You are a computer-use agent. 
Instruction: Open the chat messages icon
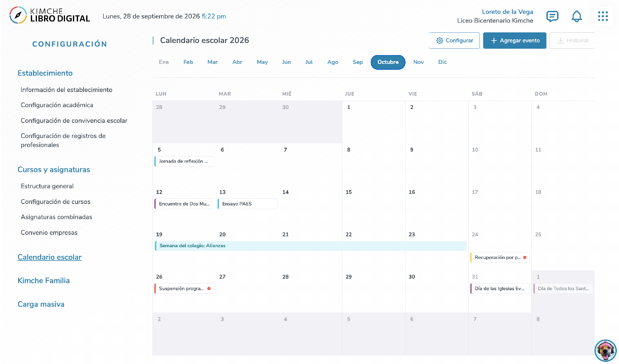[x=552, y=16]
